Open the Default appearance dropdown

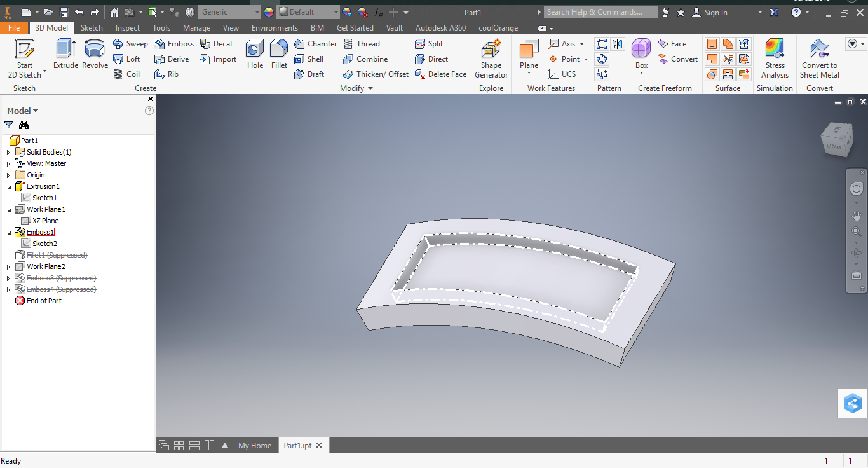(336, 12)
